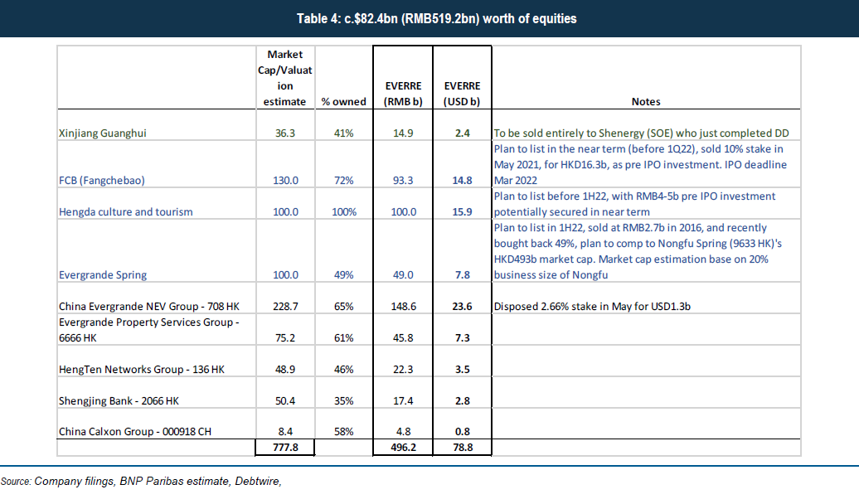Image resolution: width=859 pixels, height=504 pixels.
Task: Select the Xinjiang Guanghui row label
Action: (x=103, y=133)
